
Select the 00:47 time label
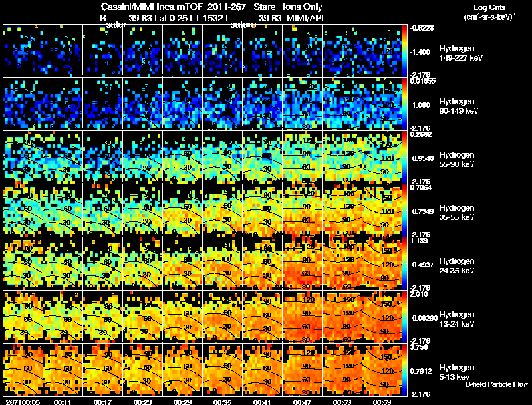[303, 402]
